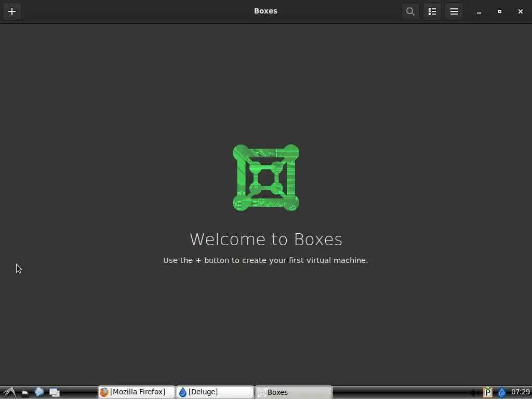The width and height of the screenshot is (532, 399).
Task: Launch web browser globe icon in taskbar
Action: 39,392
